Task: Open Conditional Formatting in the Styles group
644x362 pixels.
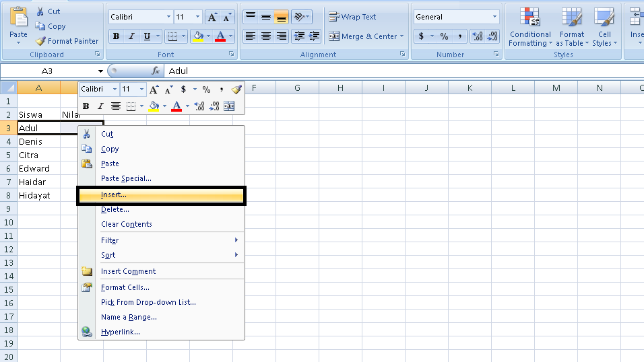Action: click(x=530, y=28)
